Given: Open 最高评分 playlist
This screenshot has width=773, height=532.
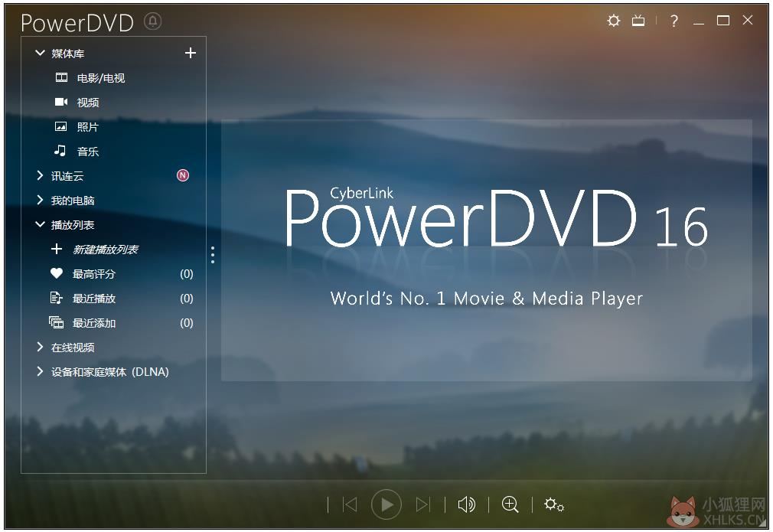Looking at the screenshot, I should (94, 274).
